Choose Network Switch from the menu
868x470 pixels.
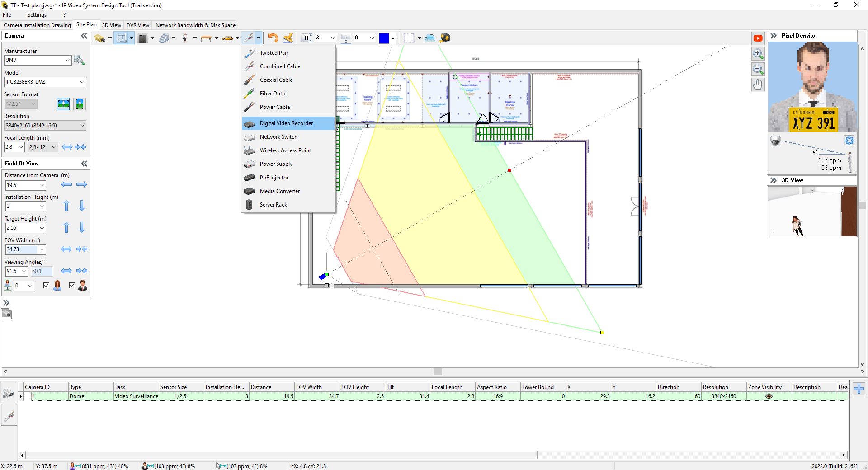278,137
